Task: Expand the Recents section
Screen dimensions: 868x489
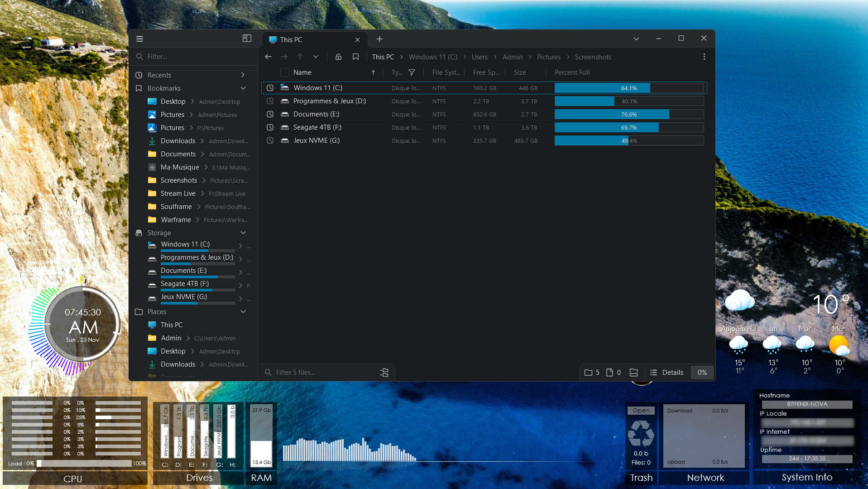Action: [243, 75]
